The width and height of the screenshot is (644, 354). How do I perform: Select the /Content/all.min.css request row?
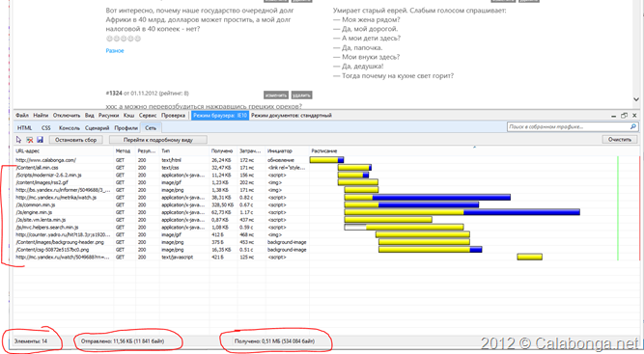tap(326, 168)
